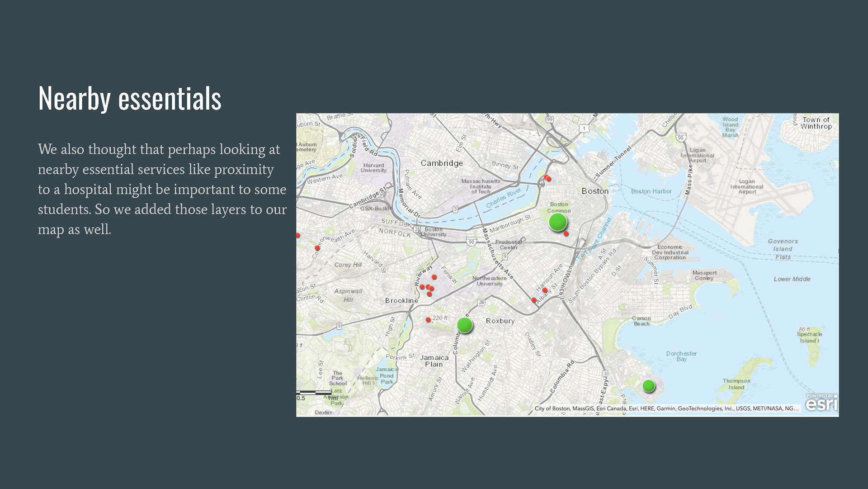This screenshot has height=489, width=868.
Task: Click the 'Govenors Island Flats' label
Action: pos(783,249)
